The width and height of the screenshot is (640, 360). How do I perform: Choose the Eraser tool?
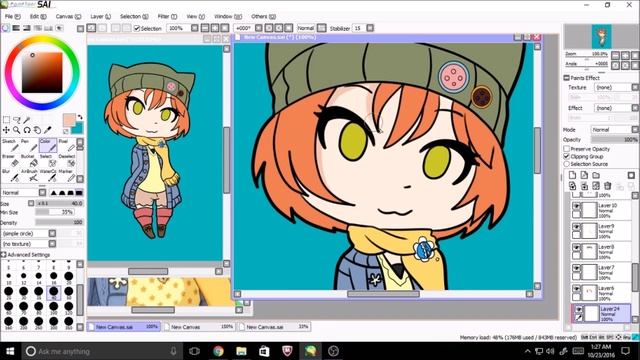tap(11, 161)
